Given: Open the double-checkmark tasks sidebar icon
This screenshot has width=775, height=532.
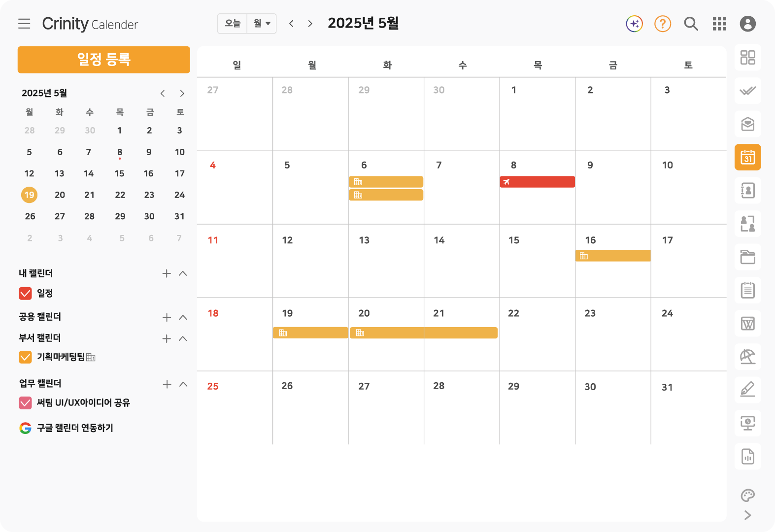Looking at the screenshot, I should click(747, 91).
